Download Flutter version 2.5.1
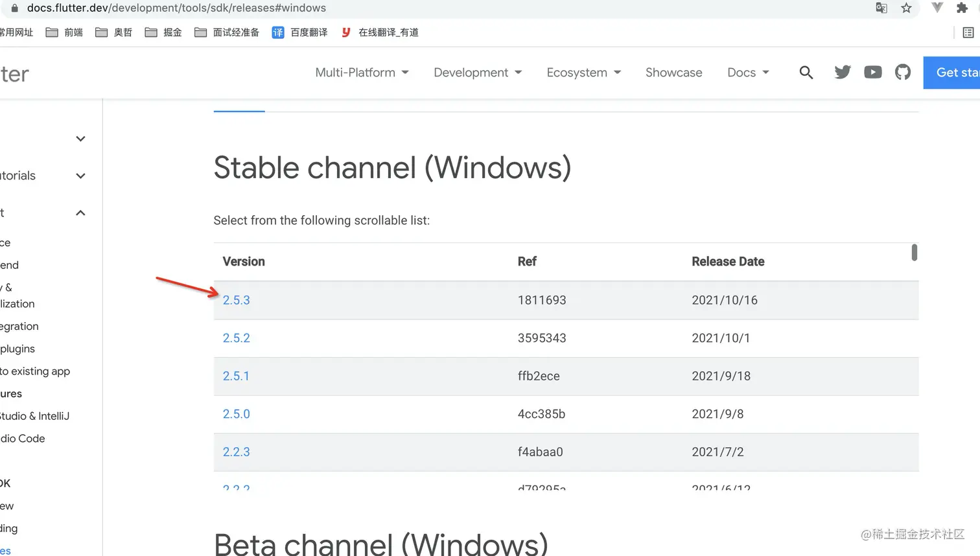 click(x=236, y=376)
